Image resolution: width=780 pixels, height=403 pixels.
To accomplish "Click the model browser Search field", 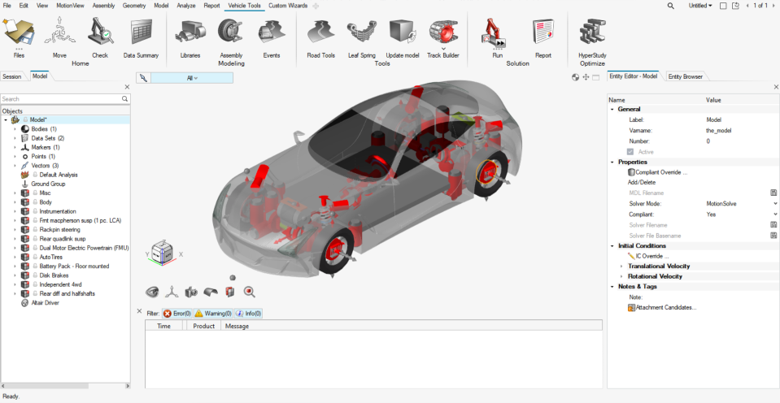I will 60,99.
